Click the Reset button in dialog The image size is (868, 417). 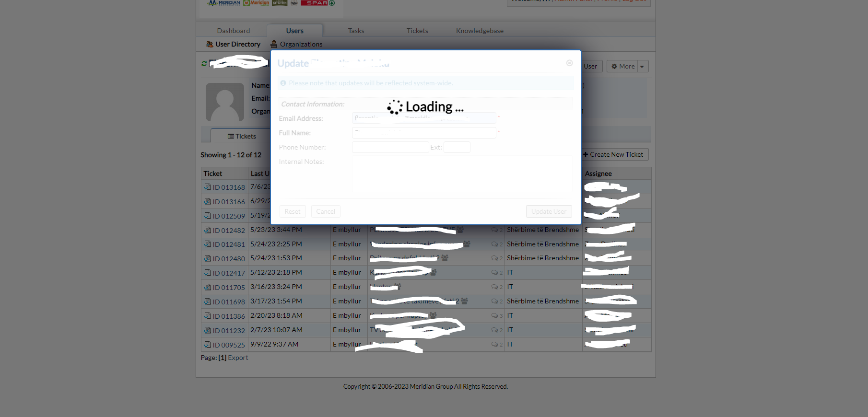tap(292, 211)
